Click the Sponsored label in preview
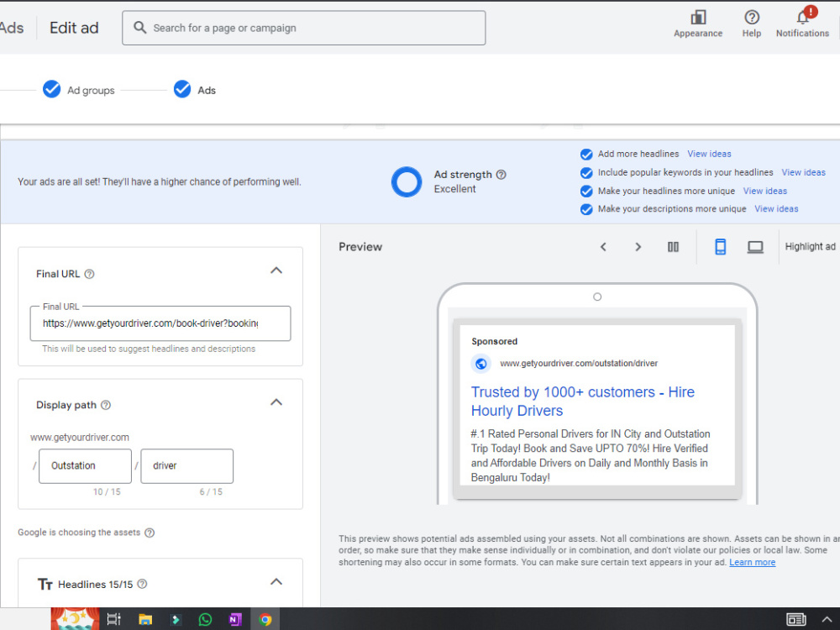This screenshot has width=840, height=630. (495, 341)
